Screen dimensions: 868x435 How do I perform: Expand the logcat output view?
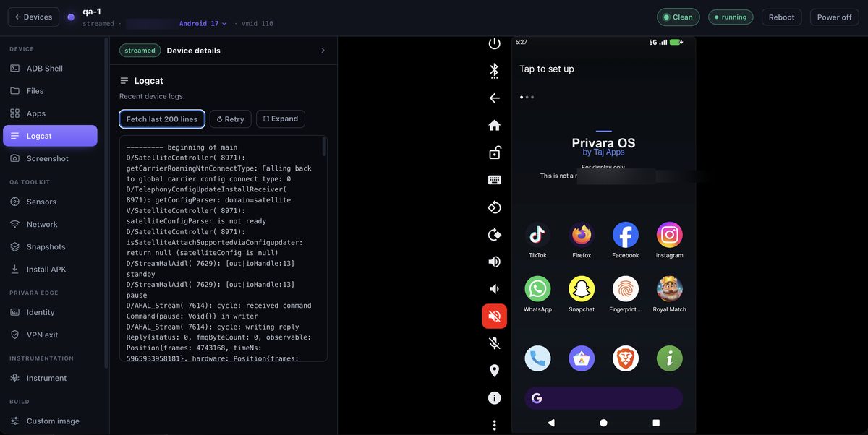click(281, 119)
